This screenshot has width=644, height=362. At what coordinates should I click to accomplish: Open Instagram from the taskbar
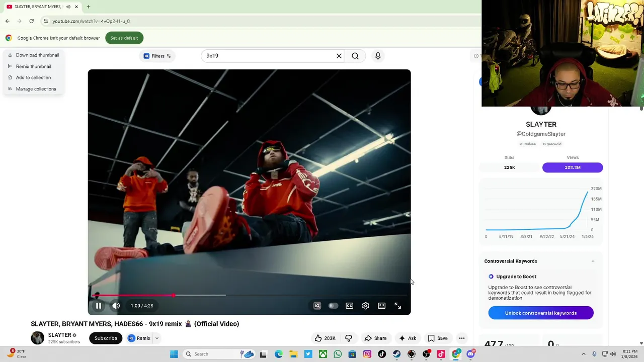(367, 354)
